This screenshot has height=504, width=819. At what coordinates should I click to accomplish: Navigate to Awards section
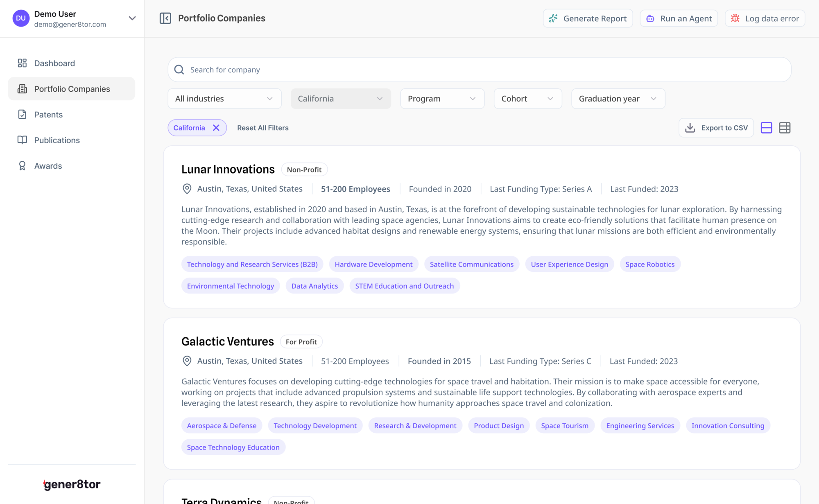click(71, 166)
